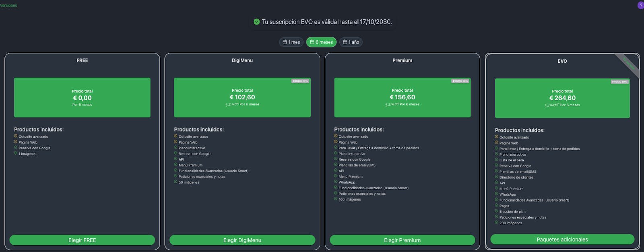
Task: Click check icon next to EVO Pagos
Action: click(x=496, y=205)
